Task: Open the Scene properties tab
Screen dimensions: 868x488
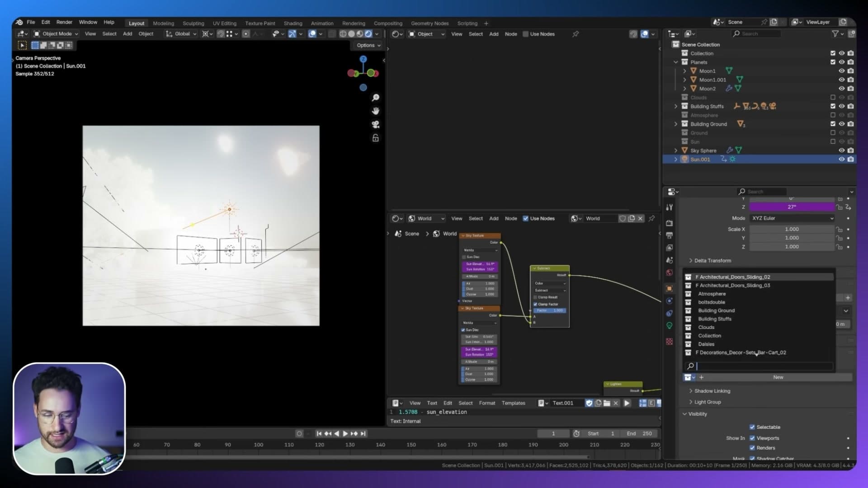Action: click(670, 260)
